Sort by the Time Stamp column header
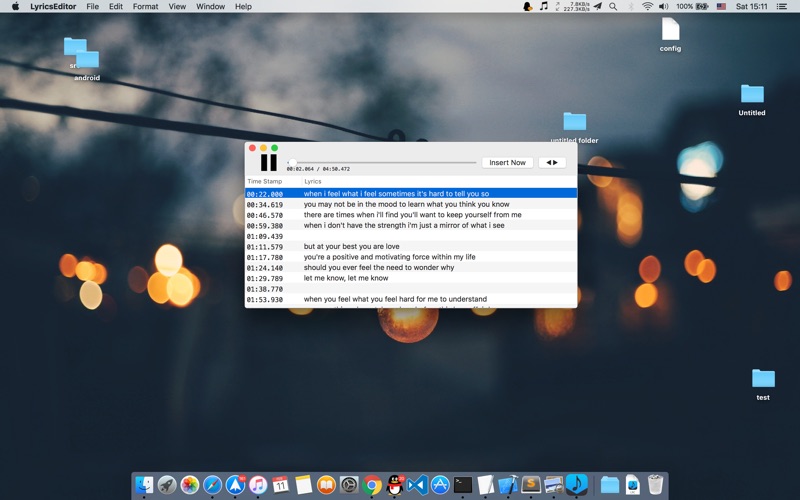 pos(265,182)
